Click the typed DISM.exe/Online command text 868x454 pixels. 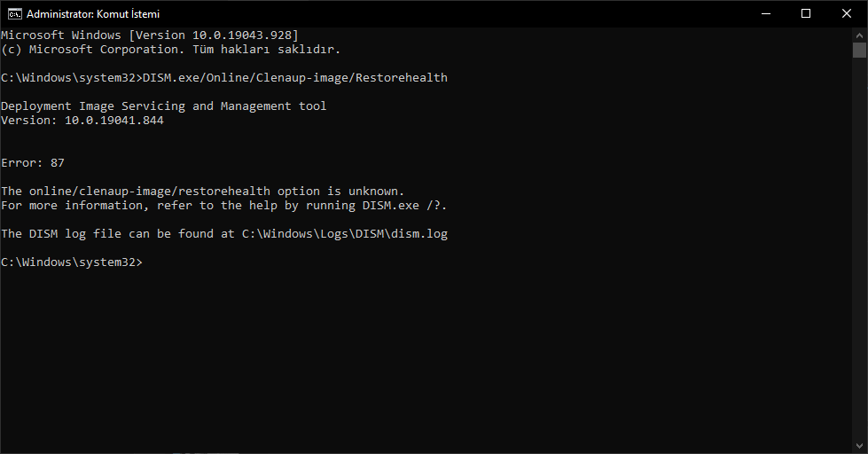[x=295, y=77]
